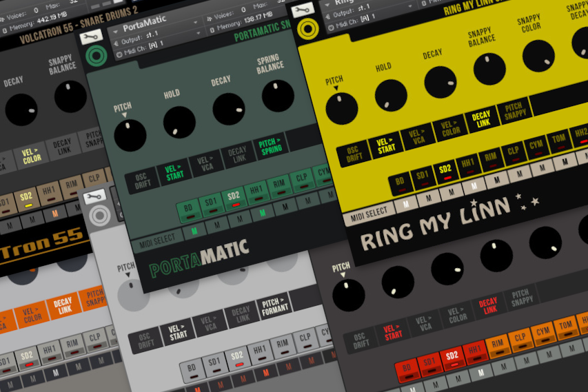Toggle VEL > START on PortaMatic
Screen dimensions: 588x392
pos(173,173)
